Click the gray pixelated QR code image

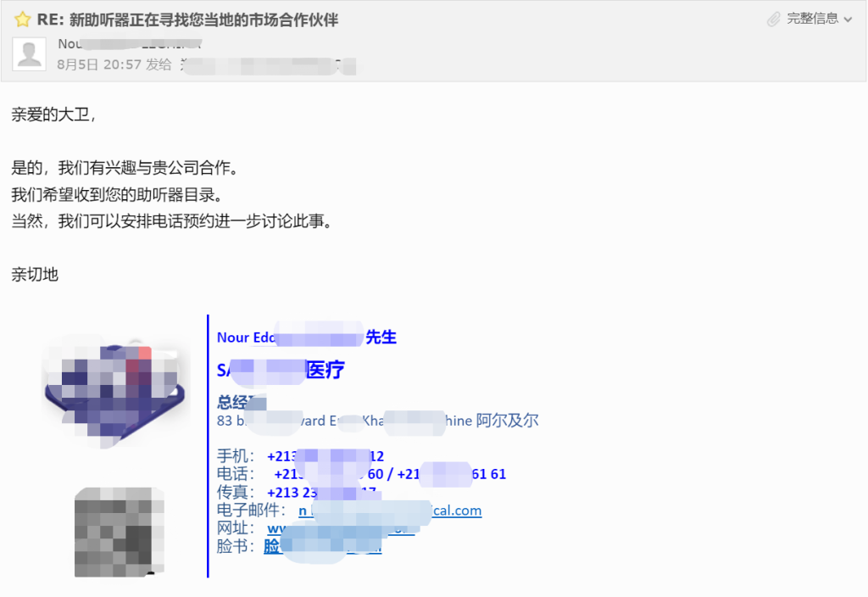120,533
